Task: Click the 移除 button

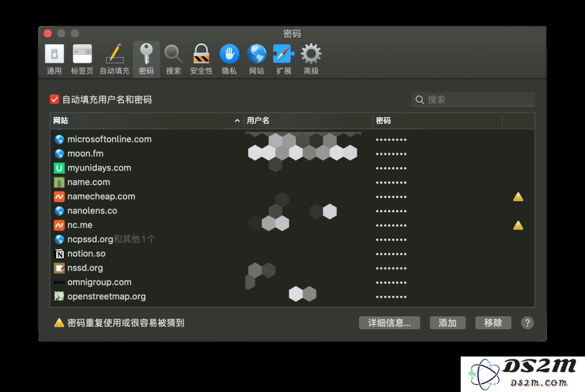Action: (493, 323)
